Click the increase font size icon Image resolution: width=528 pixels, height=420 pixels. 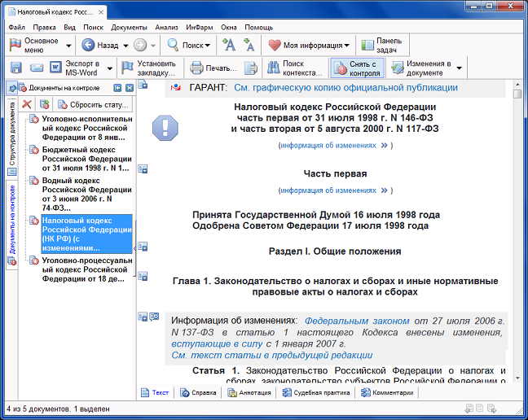[229, 46]
